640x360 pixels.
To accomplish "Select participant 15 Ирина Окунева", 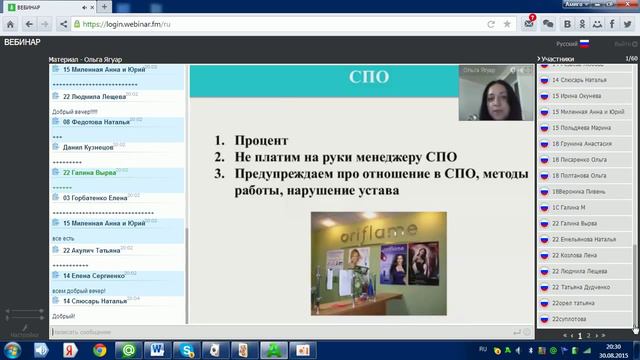I will point(585,96).
